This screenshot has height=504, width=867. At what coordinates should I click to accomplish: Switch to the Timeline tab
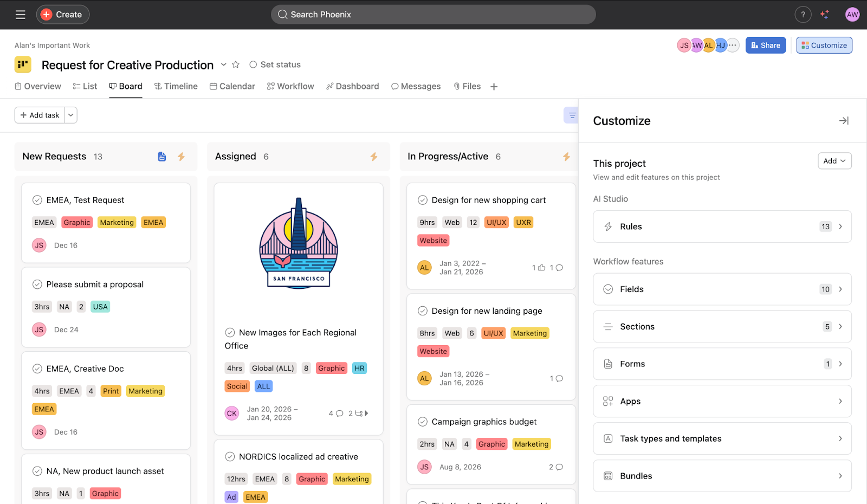[176, 86]
